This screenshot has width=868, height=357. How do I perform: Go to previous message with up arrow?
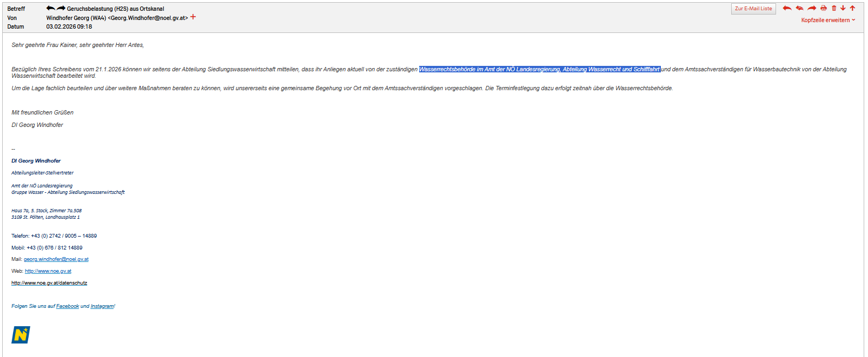(x=853, y=8)
